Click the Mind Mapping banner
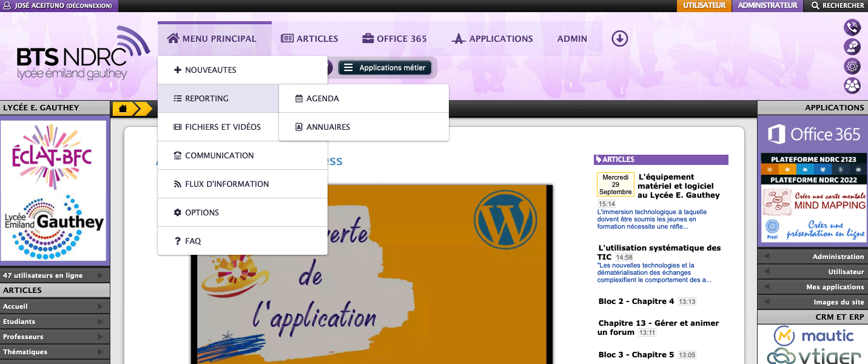 pyautogui.click(x=813, y=201)
